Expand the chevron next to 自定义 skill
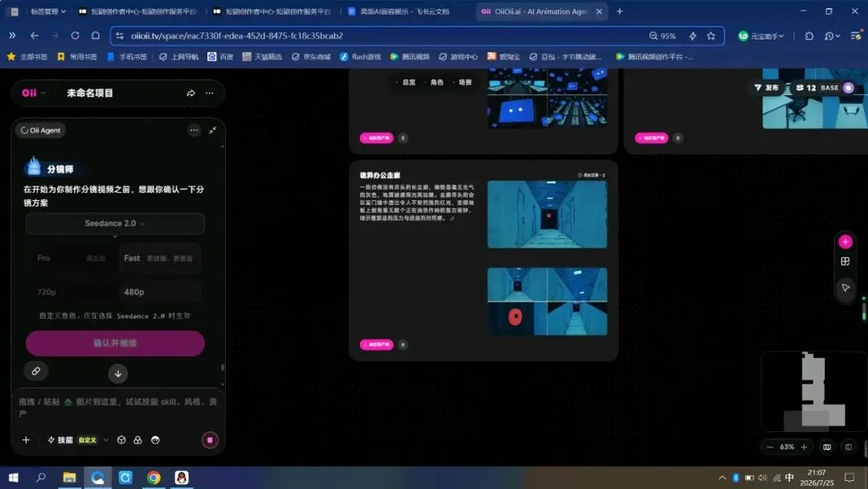 pos(106,440)
